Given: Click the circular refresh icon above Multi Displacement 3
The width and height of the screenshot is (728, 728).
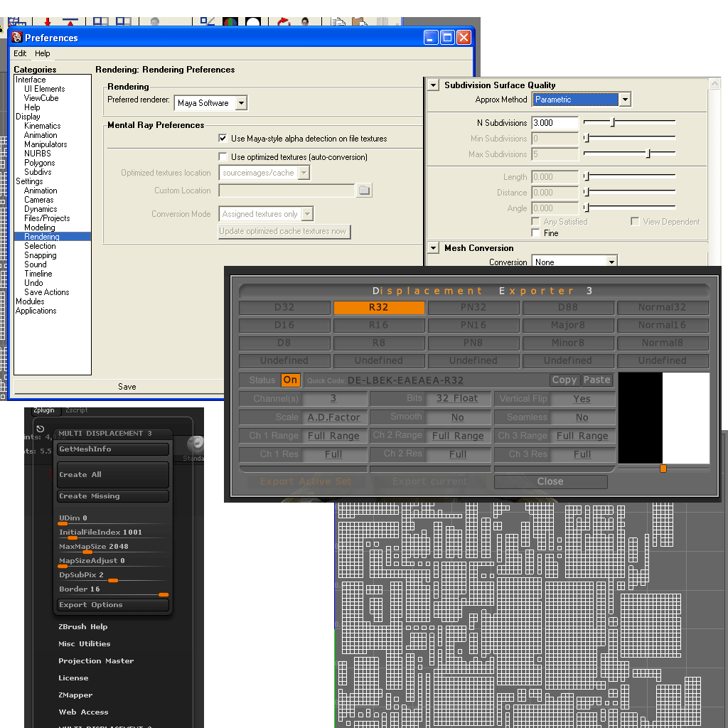Looking at the screenshot, I should [41, 429].
